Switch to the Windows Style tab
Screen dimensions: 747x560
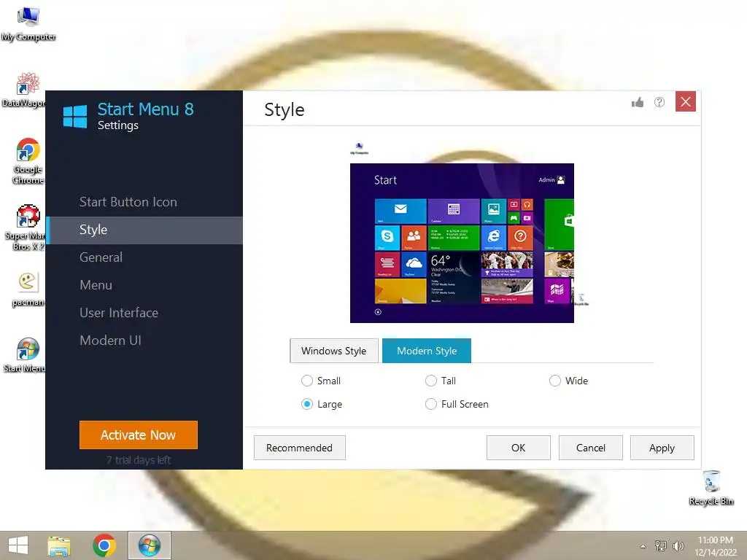click(334, 351)
